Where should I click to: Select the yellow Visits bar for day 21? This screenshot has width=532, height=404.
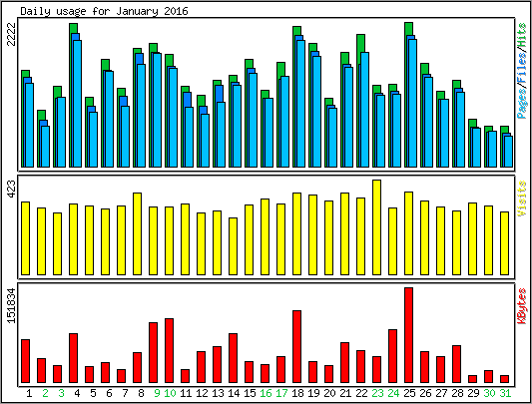coord(344,233)
